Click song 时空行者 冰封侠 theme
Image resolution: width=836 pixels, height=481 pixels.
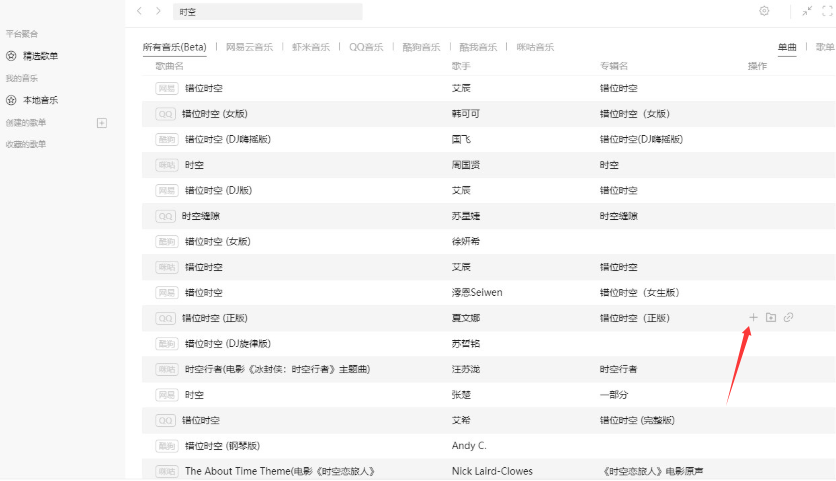tap(277, 369)
